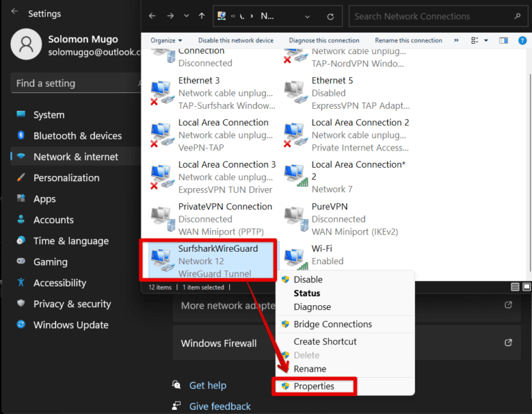Expand the change view dropdown arrow
The width and height of the screenshot is (532, 414).
pyautogui.click(x=486, y=40)
